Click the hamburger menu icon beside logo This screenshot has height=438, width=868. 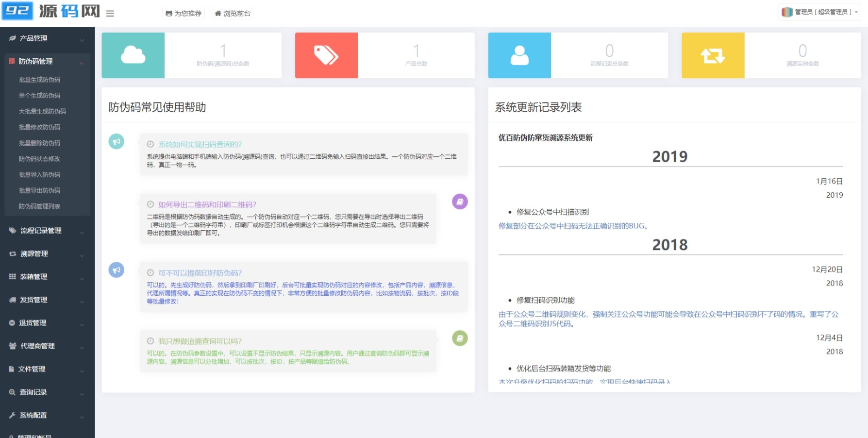pos(110,14)
